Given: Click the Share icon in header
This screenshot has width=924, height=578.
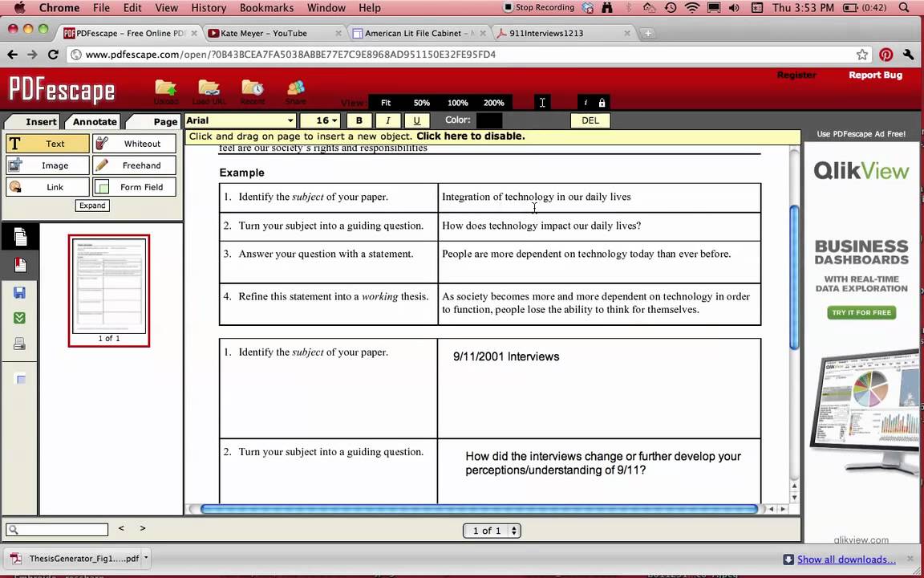Looking at the screenshot, I should (x=295, y=90).
